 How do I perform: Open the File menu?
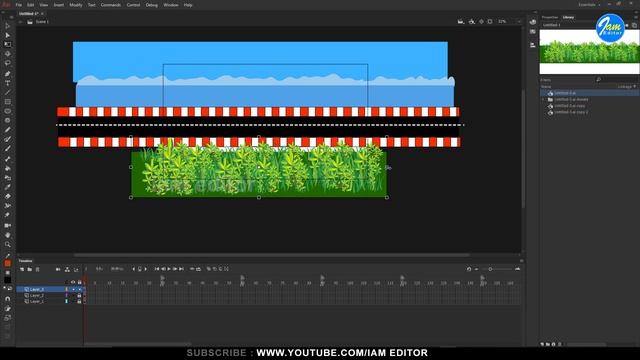tap(19, 5)
